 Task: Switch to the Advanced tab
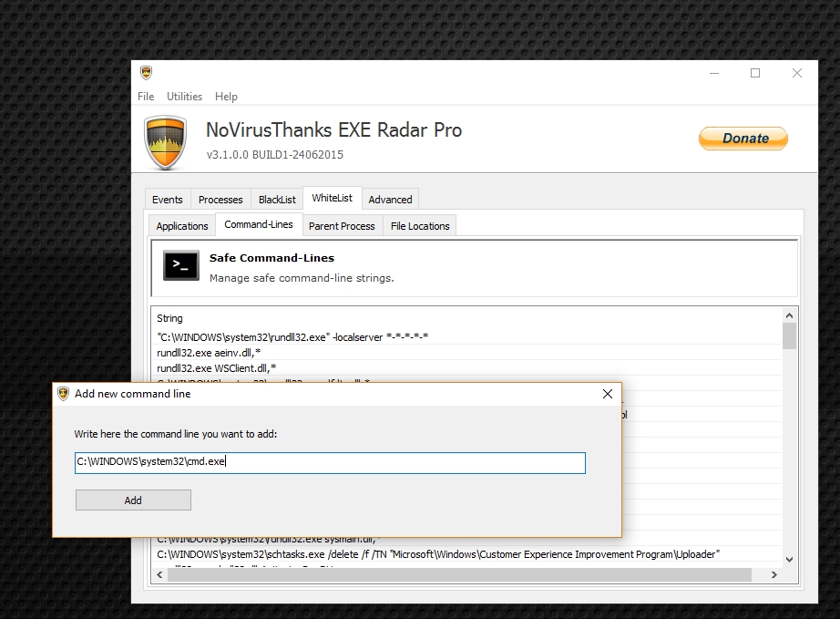[x=391, y=200]
